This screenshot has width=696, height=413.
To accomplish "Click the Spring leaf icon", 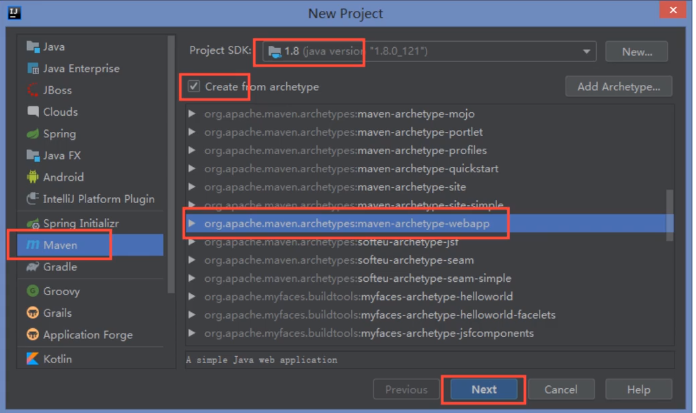I will point(33,134).
